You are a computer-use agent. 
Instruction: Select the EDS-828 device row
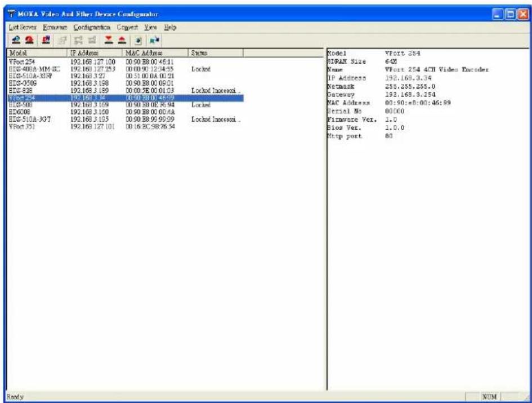click(x=126, y=90)
